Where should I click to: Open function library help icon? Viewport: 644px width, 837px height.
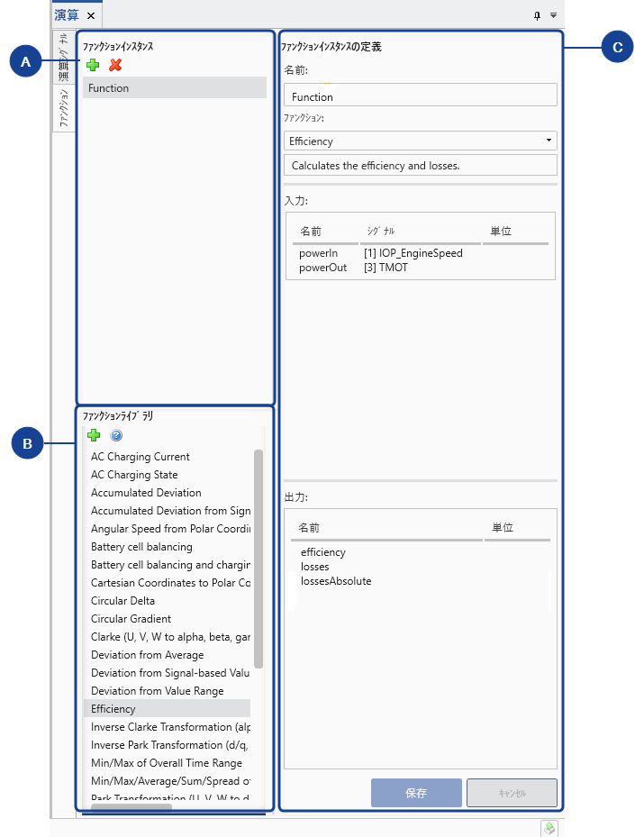pyautogui.click(x=116, y=435)
